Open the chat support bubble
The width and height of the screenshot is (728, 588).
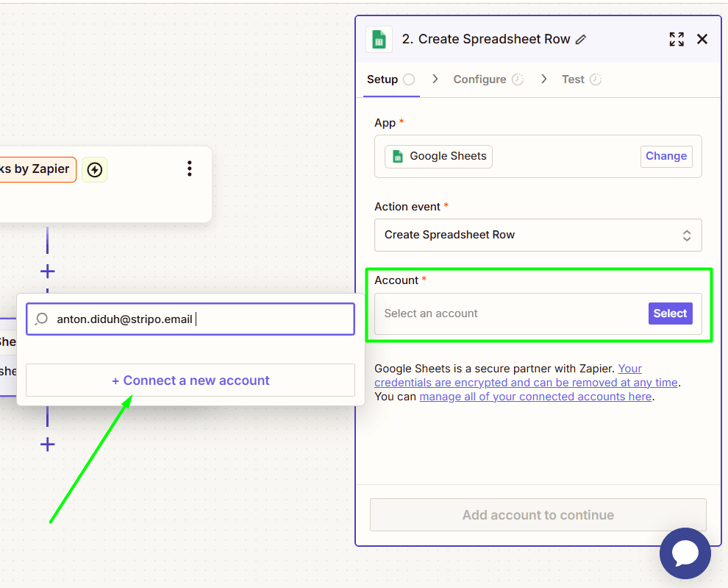tap(685, 553)
